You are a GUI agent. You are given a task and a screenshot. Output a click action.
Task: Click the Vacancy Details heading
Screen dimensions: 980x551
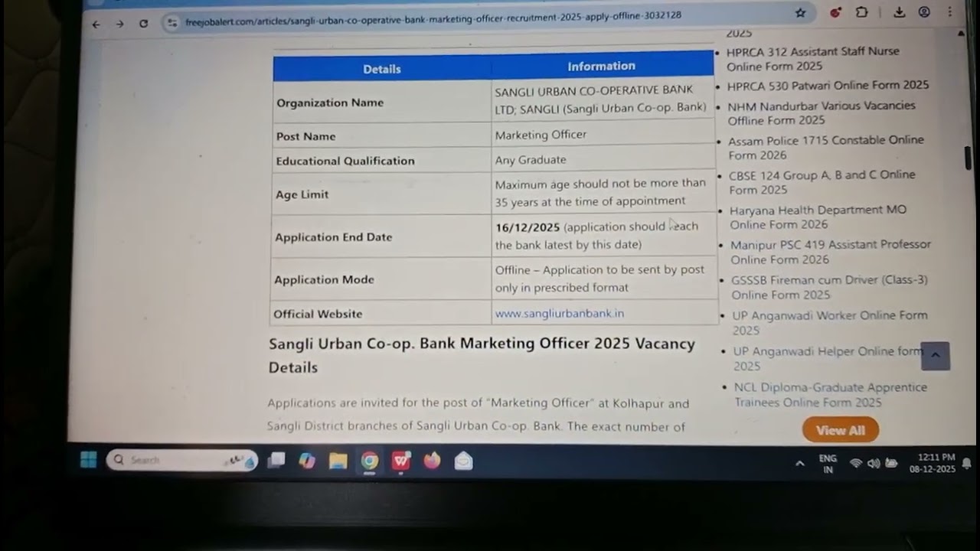482,355
